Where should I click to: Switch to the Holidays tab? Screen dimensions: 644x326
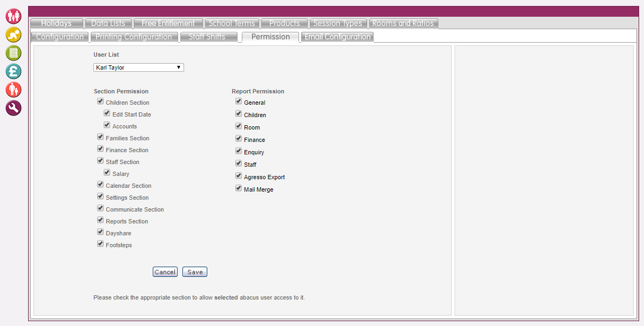point(56,23)
